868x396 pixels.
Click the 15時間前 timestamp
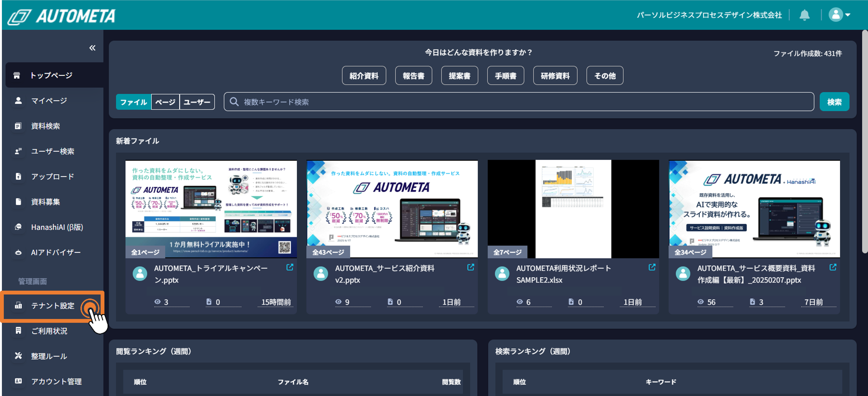click(276, 302)
